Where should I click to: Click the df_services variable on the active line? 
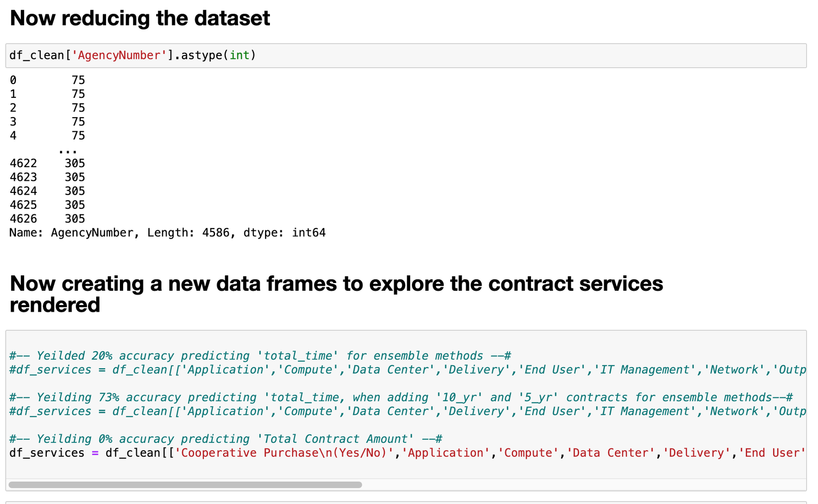point(47,453)
